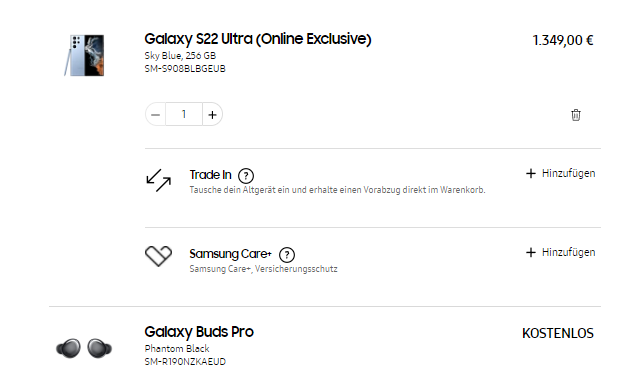This screenshot has width=629, height=389.
Task: Click the KOSTENLOS price label
Action: tap(558, 333)
